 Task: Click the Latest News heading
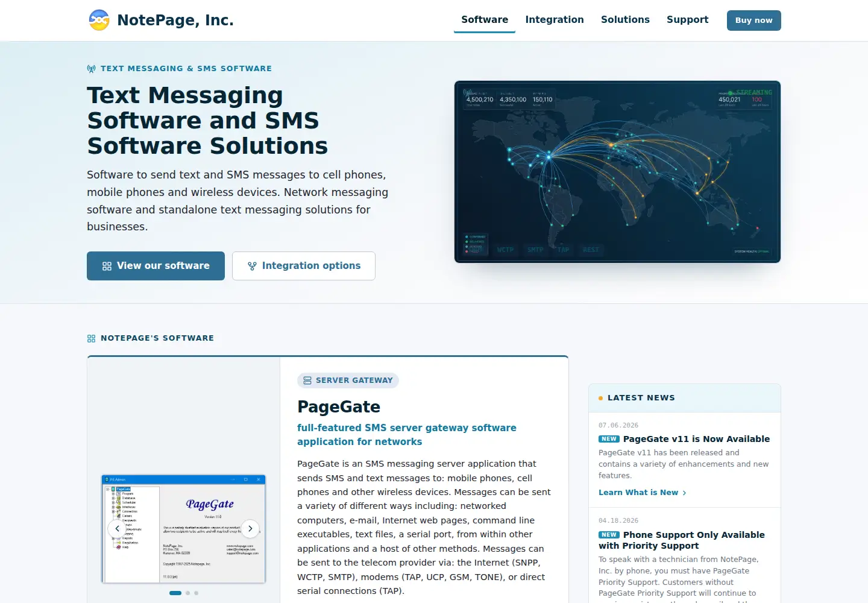point(641,398)
